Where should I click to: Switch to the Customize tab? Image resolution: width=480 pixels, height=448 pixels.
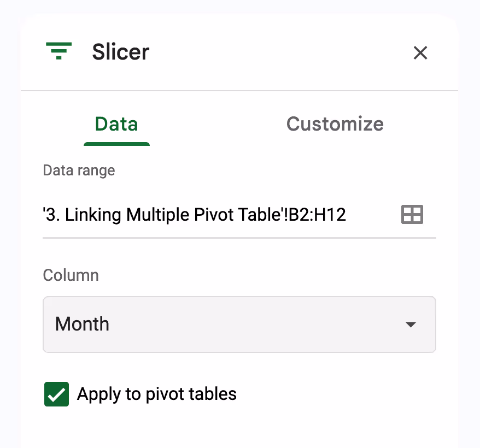point(335,124)
